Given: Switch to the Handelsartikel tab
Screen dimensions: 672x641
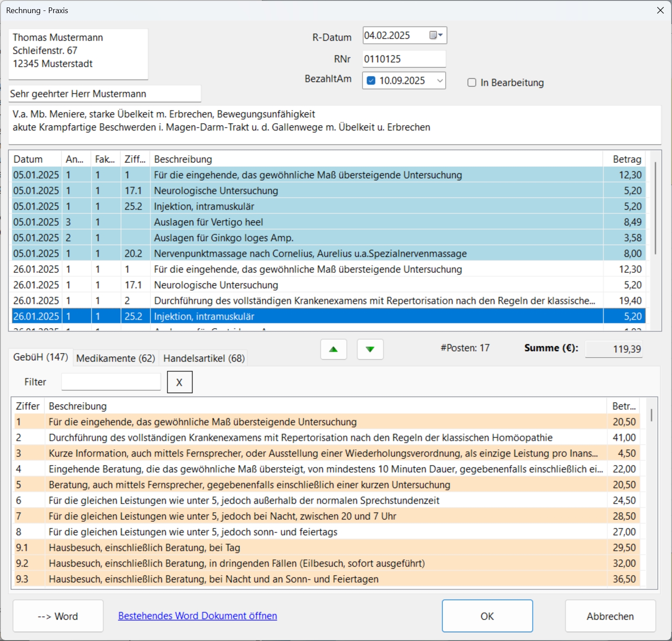Looking at the screenshot, I should (204, 358).
